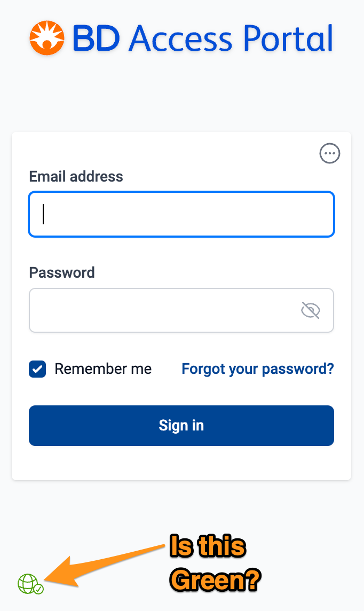This screenshot has height=611, width=364.
Task: Click the Password field label
Action: point(62,273)
